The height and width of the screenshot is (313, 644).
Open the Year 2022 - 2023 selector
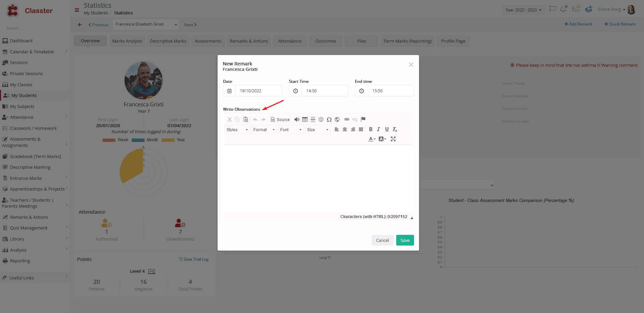tap(523, 10)
